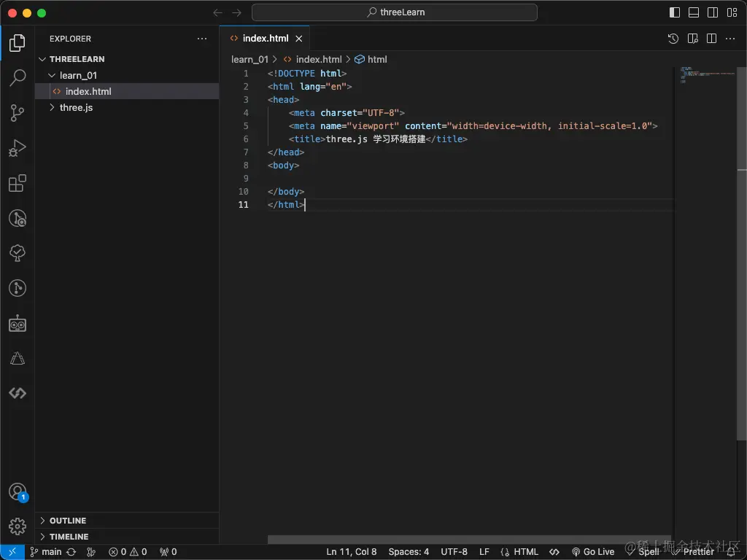Open the Manage settings gear

click(18, 526)
